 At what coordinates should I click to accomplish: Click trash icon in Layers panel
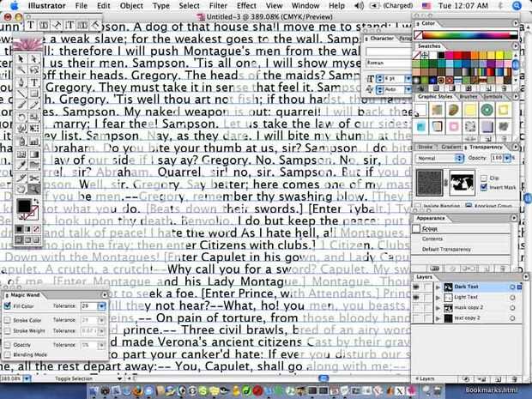(x=515, y=379)
